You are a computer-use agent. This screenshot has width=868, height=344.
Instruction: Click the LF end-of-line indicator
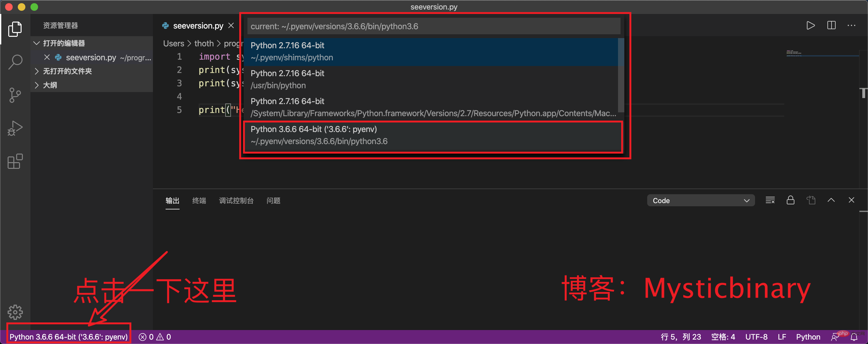click(782, 337)
